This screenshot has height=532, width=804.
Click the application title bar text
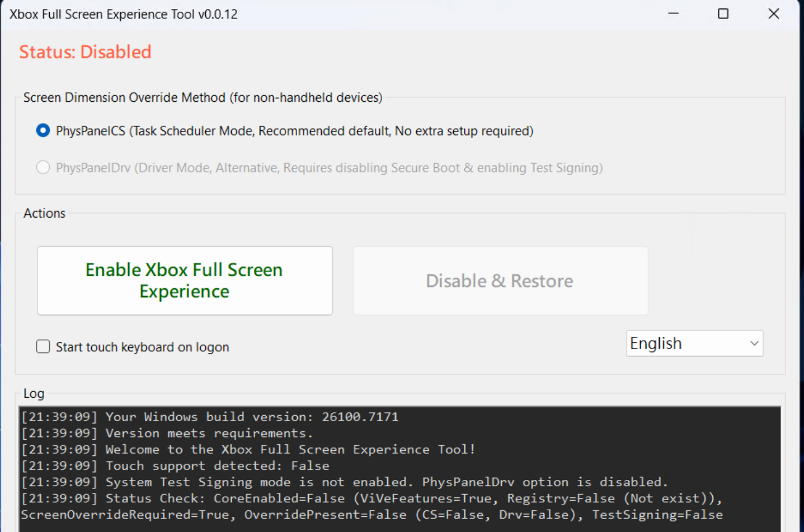coord(122,13)
